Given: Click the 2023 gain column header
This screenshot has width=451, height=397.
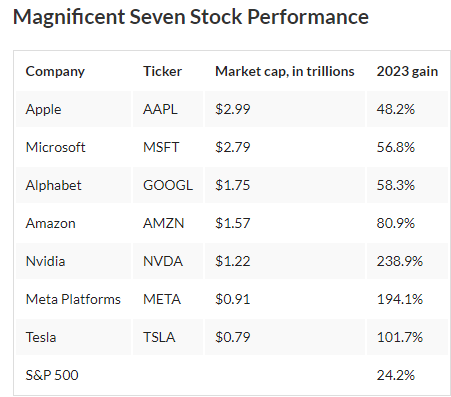Looking at the screenshot, I should coord(407,71).
